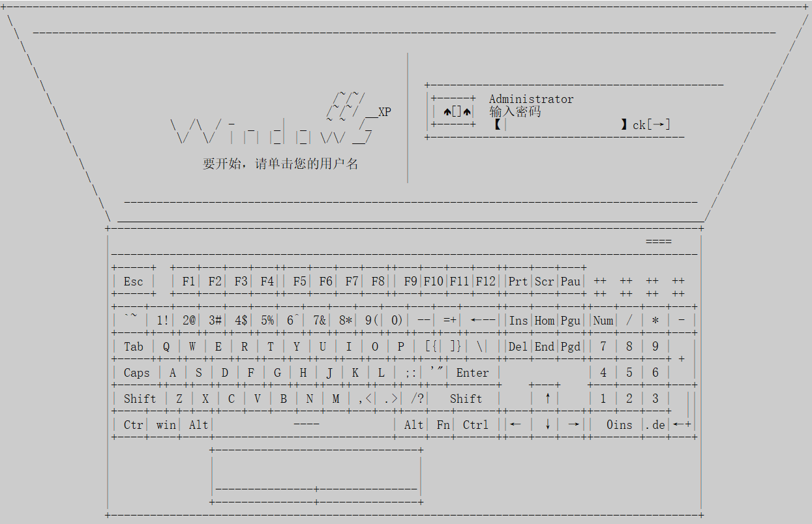Click the F10 function key
This screenshot has width=812, height=524.
[x=434, y=282]
